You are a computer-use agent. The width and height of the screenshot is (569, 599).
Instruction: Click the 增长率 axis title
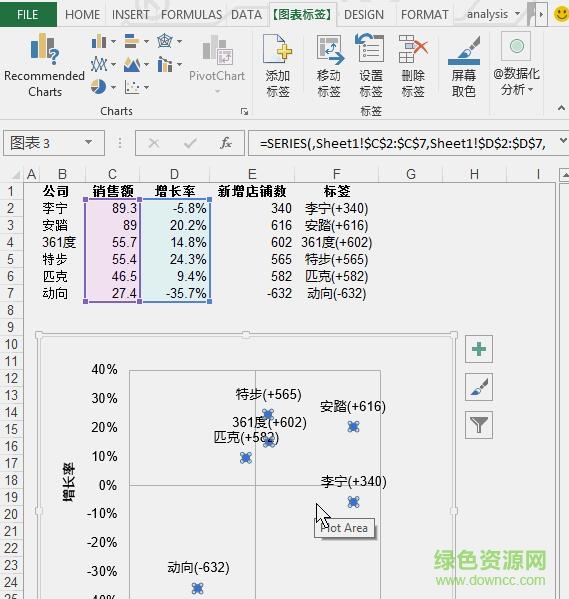(x=69, y=482)
